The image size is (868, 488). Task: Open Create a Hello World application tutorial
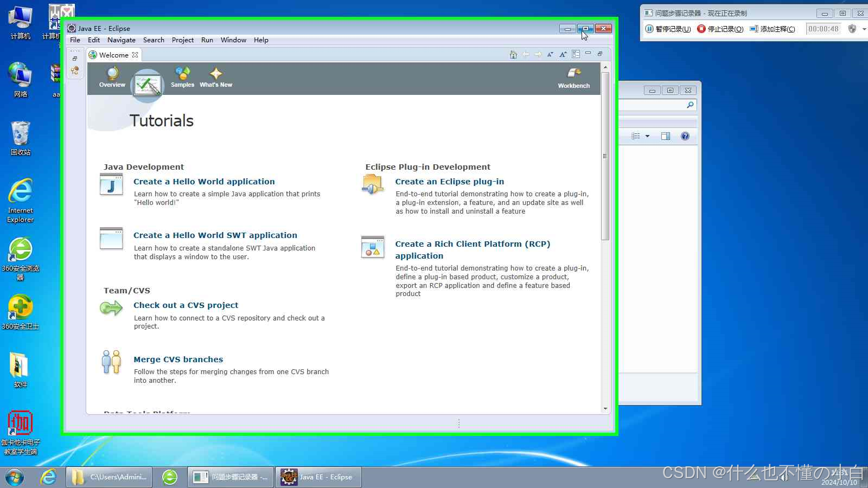pos(204,182)
